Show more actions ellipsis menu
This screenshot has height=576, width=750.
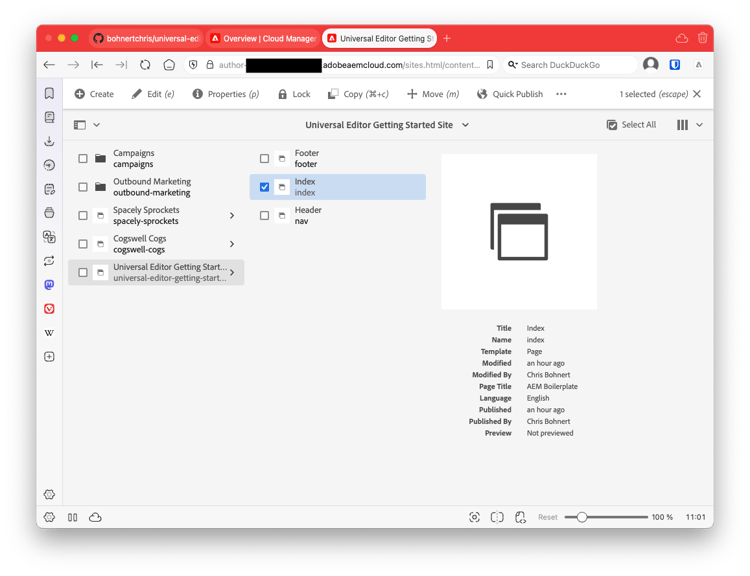point(561,94)
